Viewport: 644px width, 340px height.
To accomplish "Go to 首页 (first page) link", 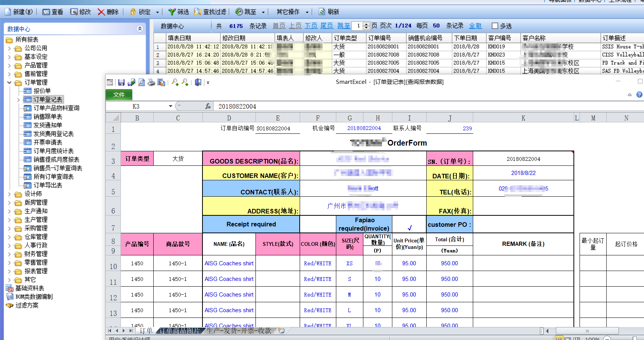I will point(279,26).
